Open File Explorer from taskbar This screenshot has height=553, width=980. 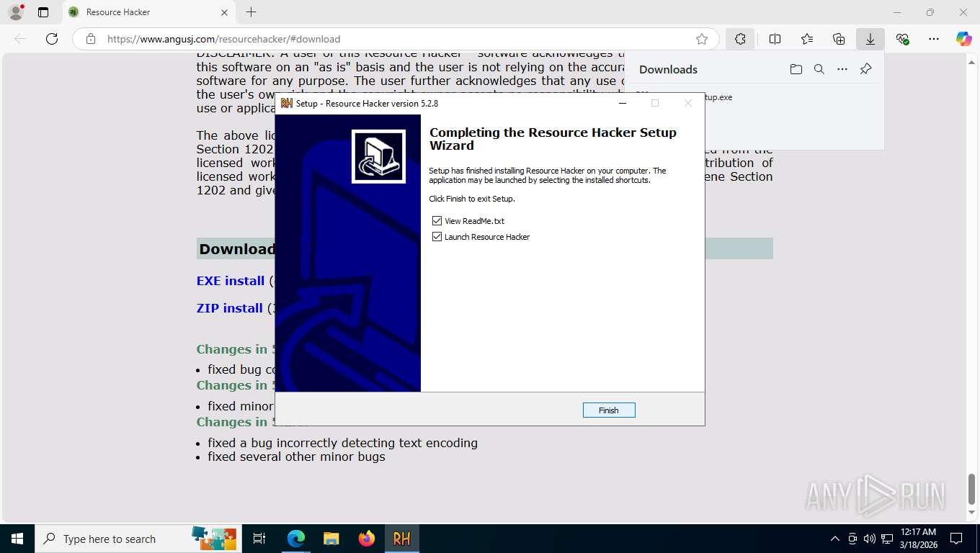coord(331,539)
